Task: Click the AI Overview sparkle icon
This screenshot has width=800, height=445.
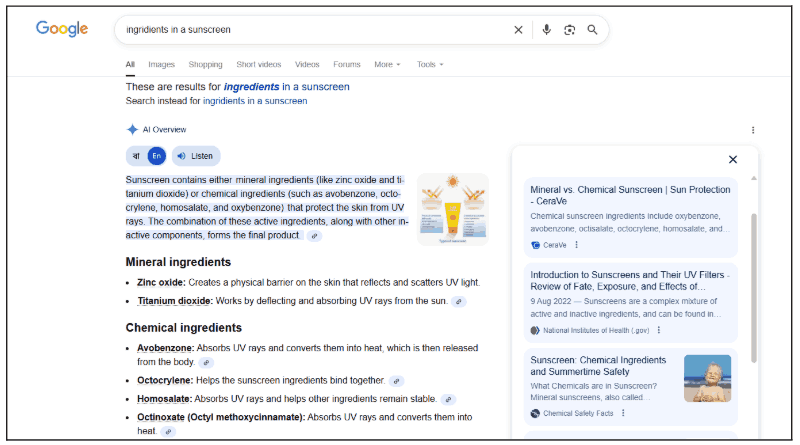Action: point(132,130)
